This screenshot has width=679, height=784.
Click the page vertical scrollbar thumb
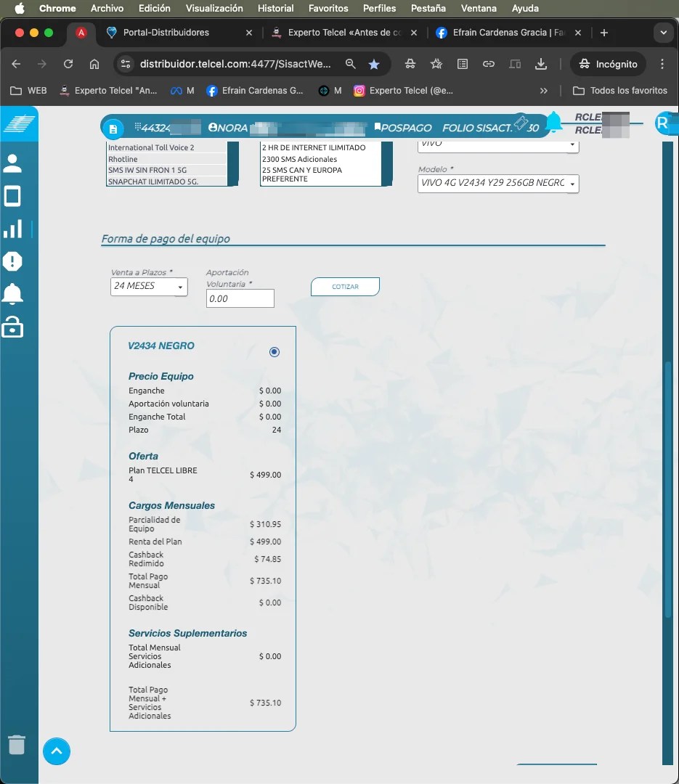[x=668, y=490]
